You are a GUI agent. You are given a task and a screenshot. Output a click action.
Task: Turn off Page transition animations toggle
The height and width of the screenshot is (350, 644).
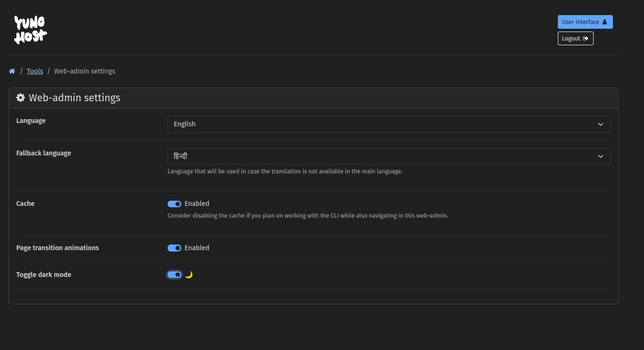tap(174, 248)
